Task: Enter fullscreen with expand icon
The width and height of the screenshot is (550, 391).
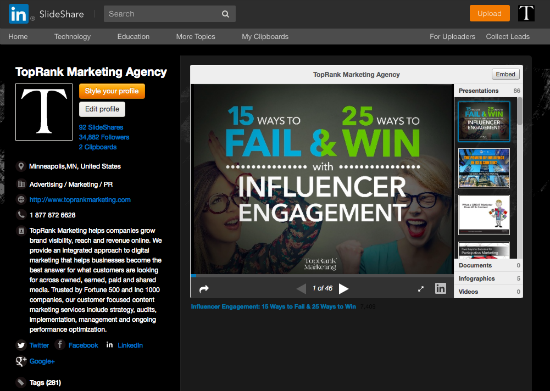Action: [421, 289]
